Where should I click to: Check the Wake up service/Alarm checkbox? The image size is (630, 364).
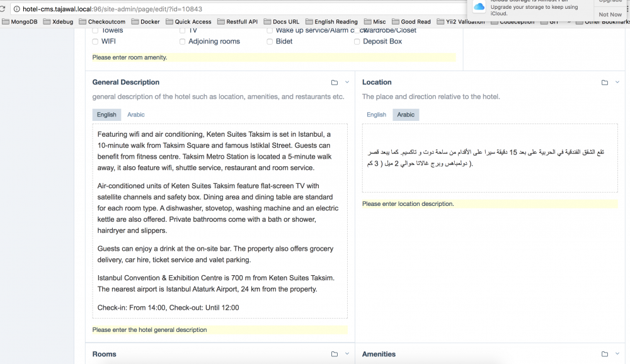(x=270, y=30)
